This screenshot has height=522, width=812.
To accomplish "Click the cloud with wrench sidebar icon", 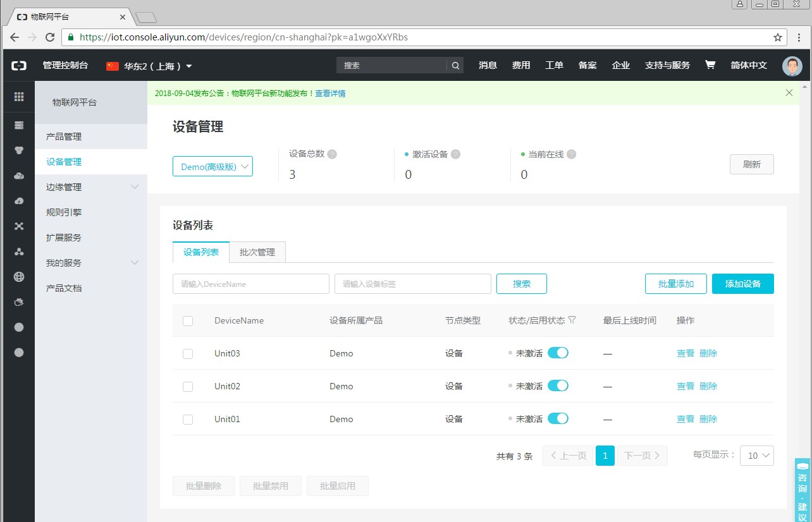I will click(x=19, y=302).
